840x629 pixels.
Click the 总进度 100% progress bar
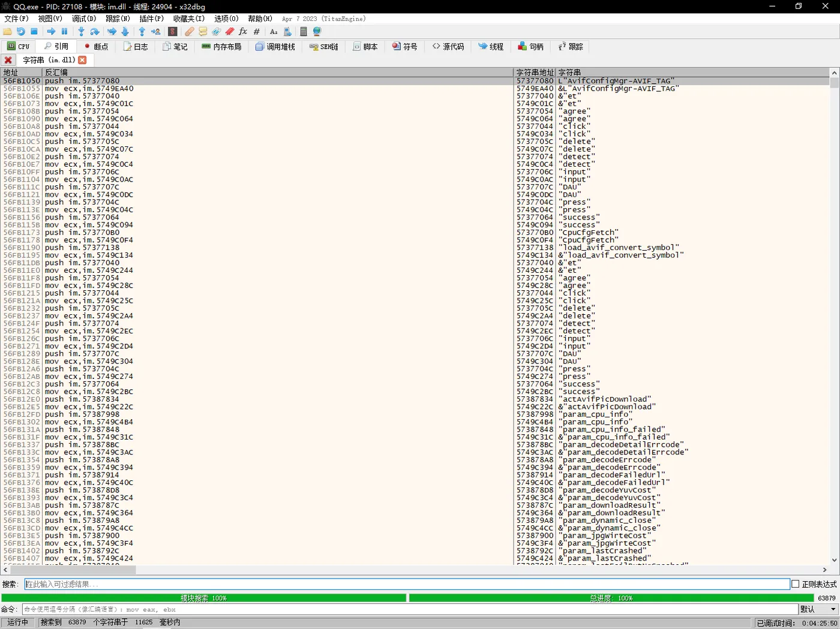[x=610, y=598]
